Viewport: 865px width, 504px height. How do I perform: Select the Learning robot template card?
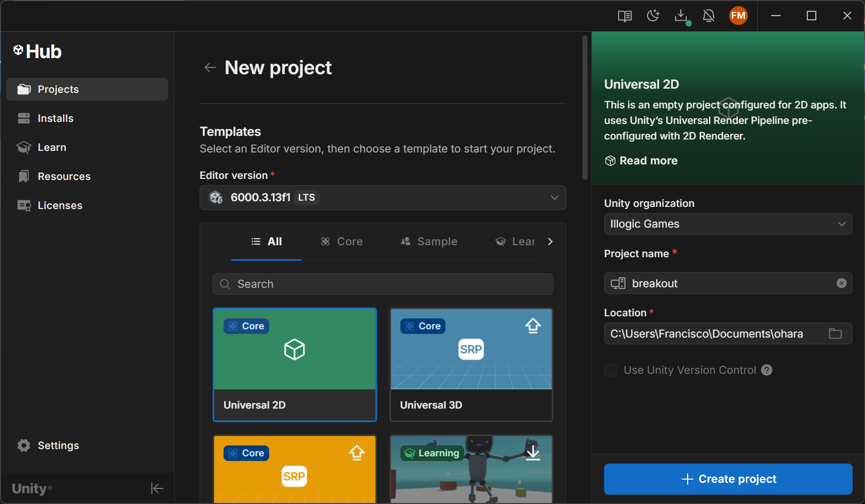pyautogui.click(x=471, y=469)
